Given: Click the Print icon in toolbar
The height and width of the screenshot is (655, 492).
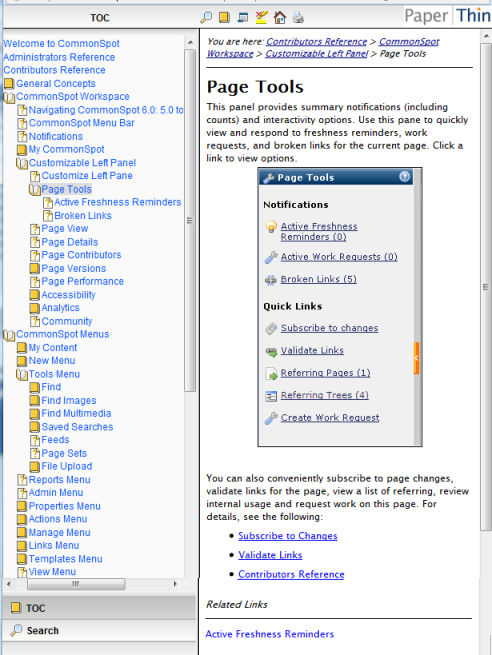Looking at the screenshot, I should pyautogui.click(x=298, y=18).
